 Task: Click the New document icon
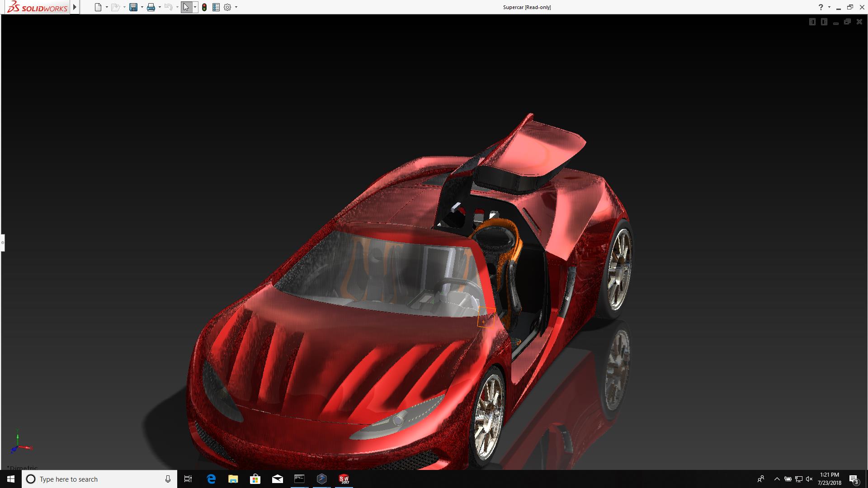98,7
